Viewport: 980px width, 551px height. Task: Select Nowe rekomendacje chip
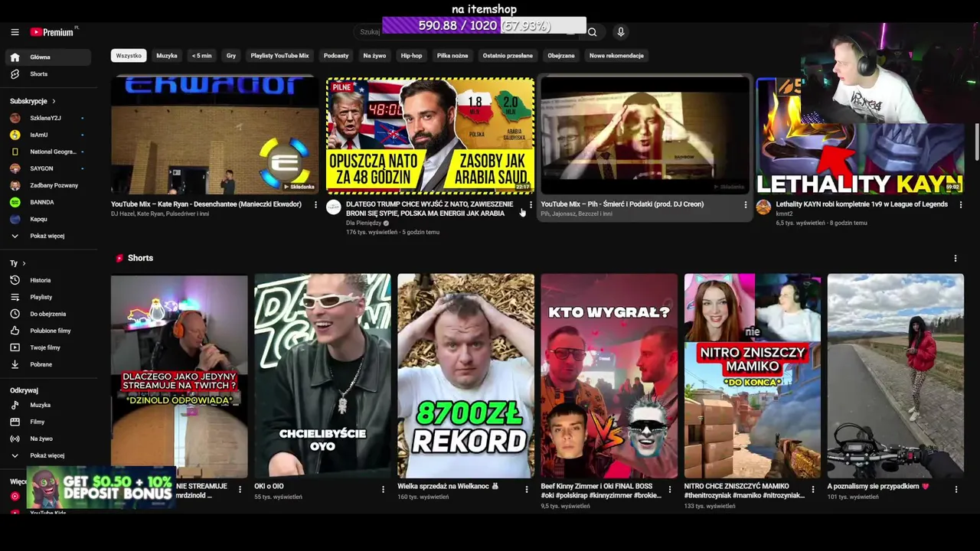click(616, 56)
